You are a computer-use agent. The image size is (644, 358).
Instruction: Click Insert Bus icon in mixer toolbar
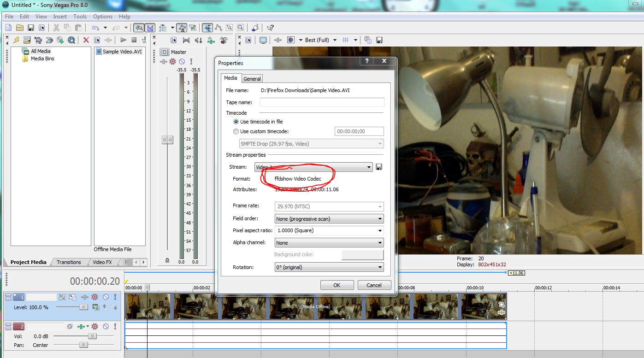224,40
